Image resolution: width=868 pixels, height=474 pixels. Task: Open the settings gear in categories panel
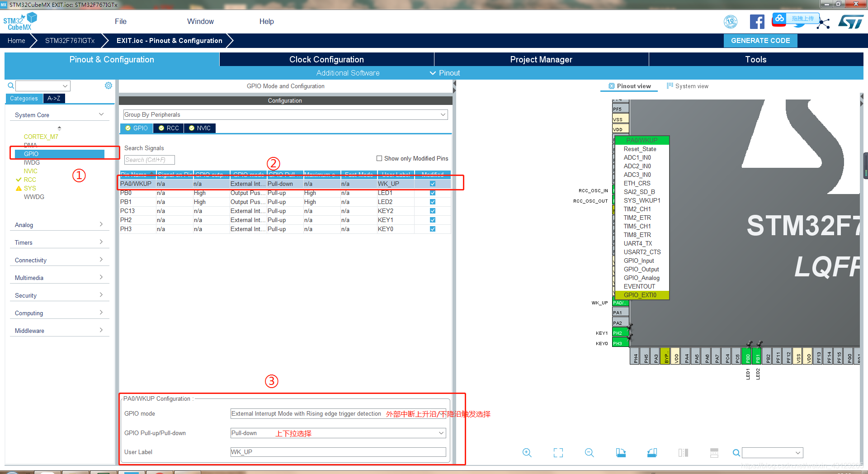coord(108,85)
